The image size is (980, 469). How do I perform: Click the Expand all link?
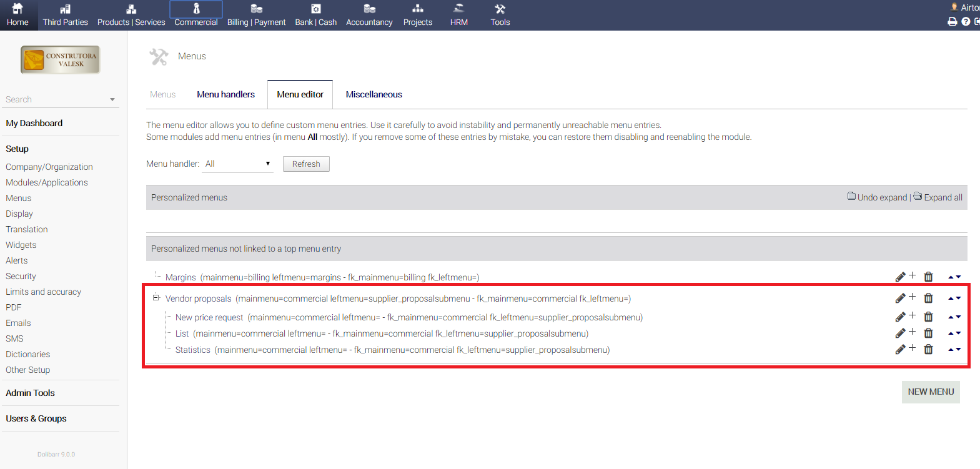pos(943,197)
